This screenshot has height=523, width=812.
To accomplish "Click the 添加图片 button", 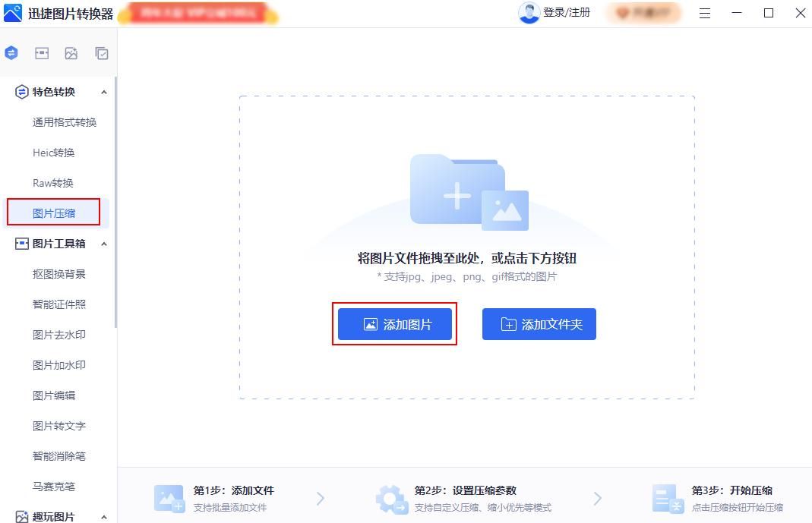I will [394, 323].
